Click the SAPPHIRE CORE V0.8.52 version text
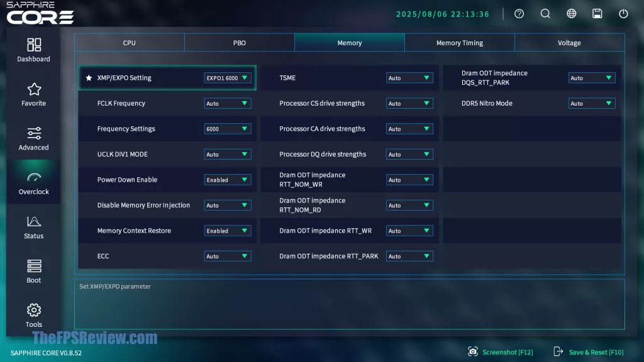Image resolution: width=644 pixels, height=362 pixels. coord(46,353)
